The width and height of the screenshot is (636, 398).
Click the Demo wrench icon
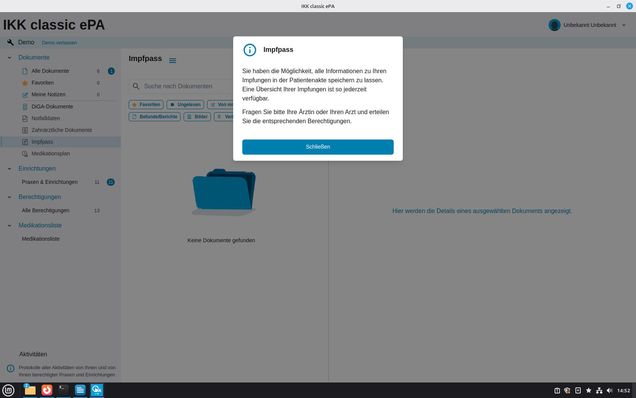10,42
